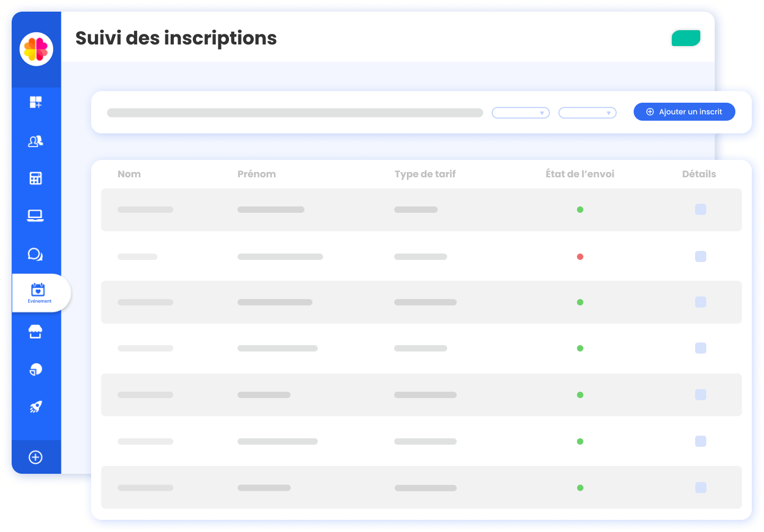This screenshot has width=764, height=532.
Task: Expand the first filter dropdown
Action: [x=520, y=113]
